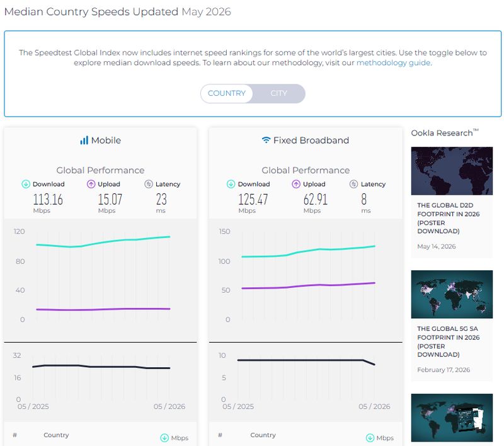This screenshot has height=446, width=504.
Task: Click the Country column header in Fixed Broadband table
Action: (x=263, y=435)
